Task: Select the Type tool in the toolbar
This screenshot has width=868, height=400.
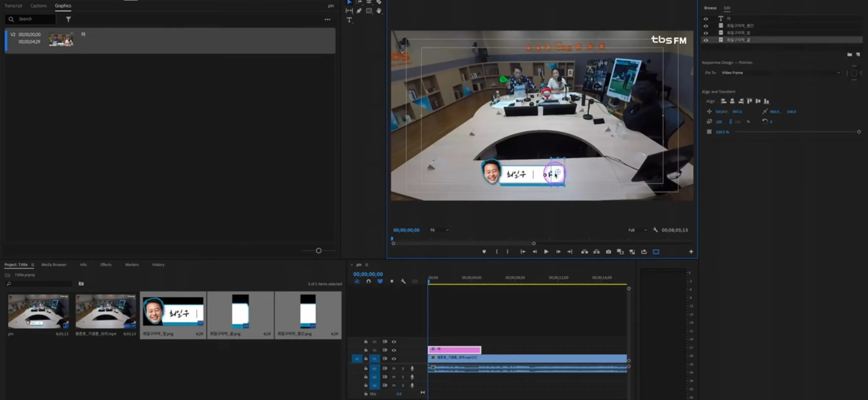Action: coord(349,20)
